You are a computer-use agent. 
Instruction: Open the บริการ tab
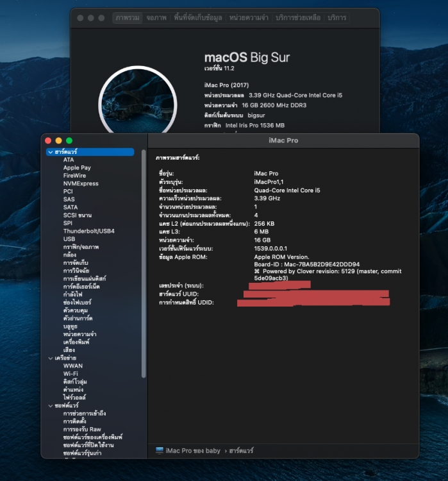(x=336, y=18)
